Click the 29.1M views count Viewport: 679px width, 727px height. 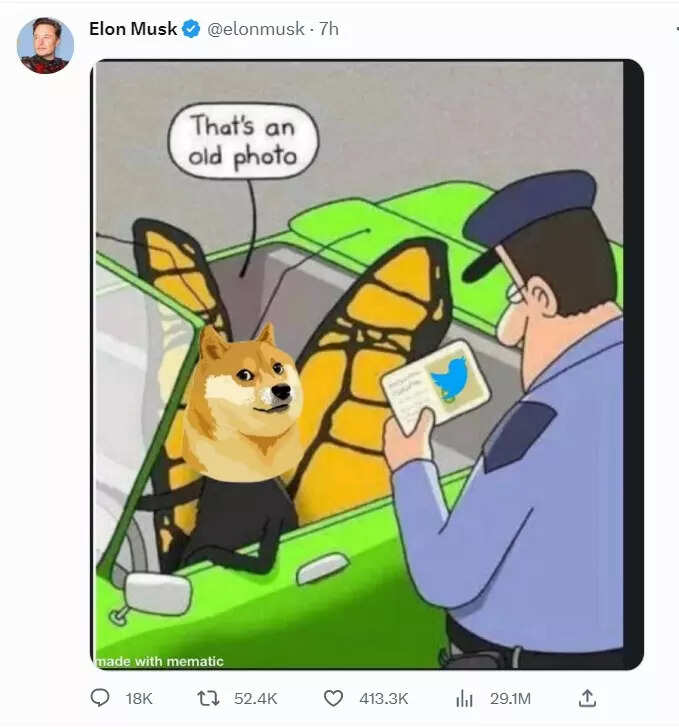click(x=510, y=698)
